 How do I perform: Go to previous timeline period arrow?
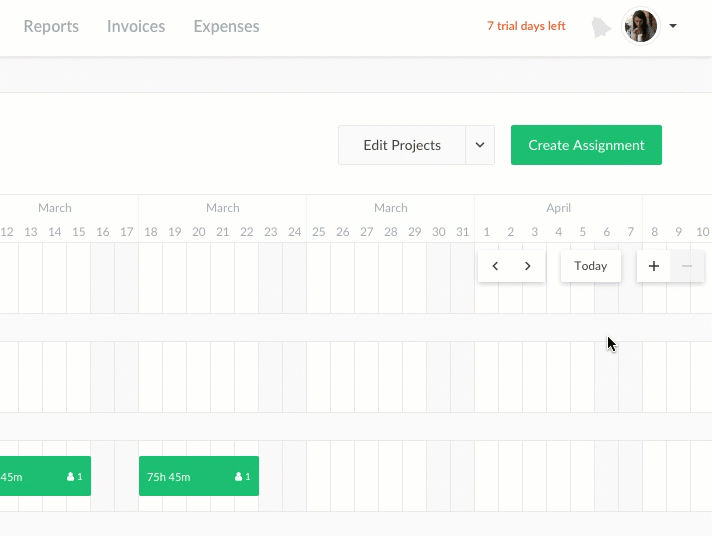coord(495,266)
